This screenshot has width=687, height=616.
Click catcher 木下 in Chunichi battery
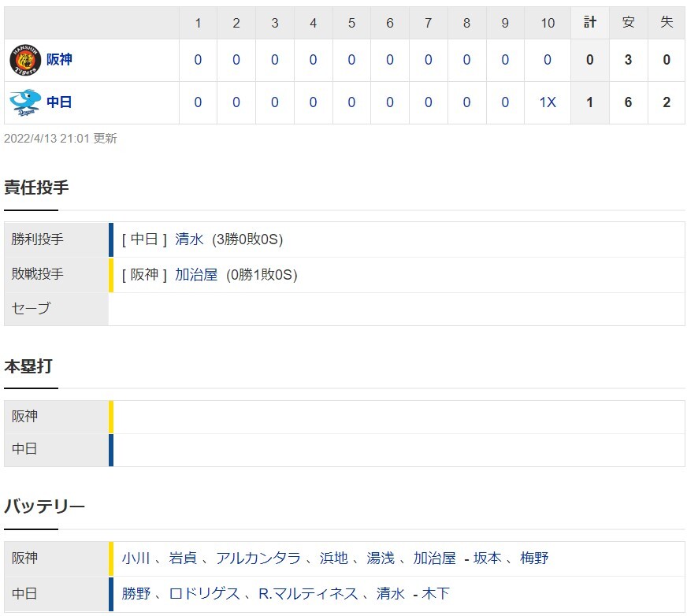click(x=436, y=594)
